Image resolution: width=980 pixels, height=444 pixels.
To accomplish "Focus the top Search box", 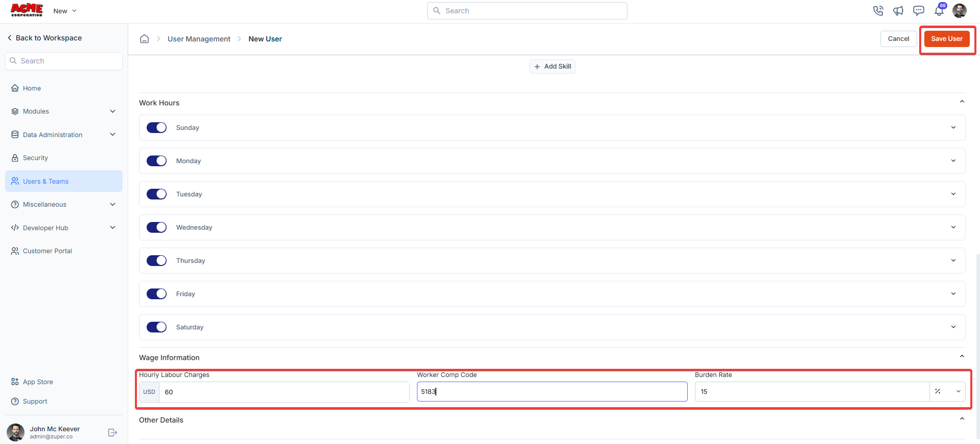I will tap(527, 11).
